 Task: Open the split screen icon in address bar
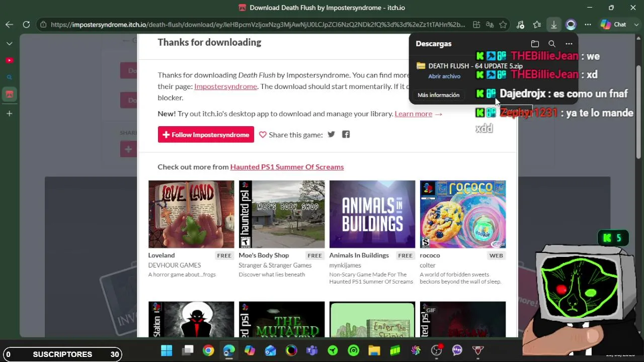click(x=476, y=24)
